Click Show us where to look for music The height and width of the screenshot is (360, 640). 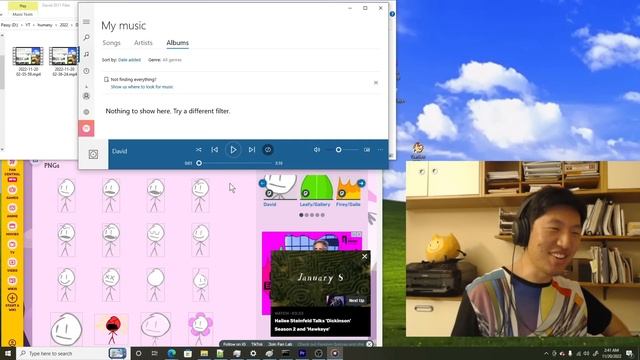[142, 87]
